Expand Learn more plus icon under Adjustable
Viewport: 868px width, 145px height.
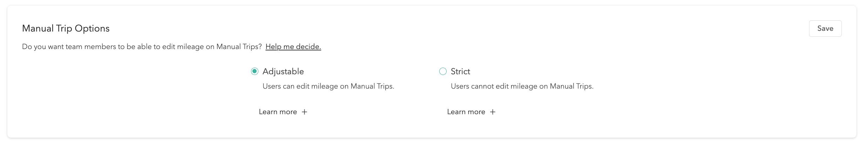click(x=304, y=112)
